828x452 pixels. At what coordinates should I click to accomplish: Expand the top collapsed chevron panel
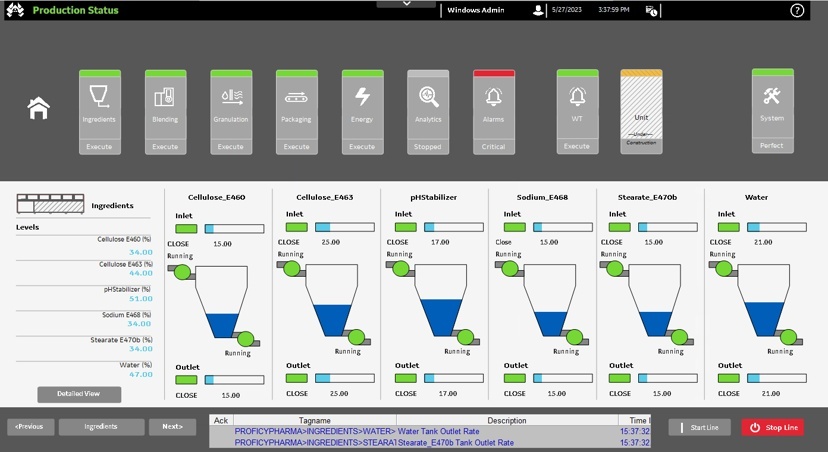(405, 4)
